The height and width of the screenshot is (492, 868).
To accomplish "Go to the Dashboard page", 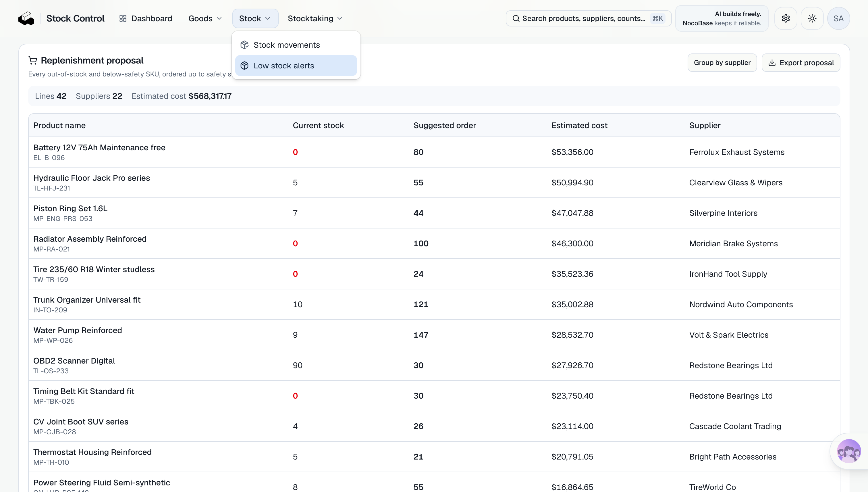I will click(146, 19).
